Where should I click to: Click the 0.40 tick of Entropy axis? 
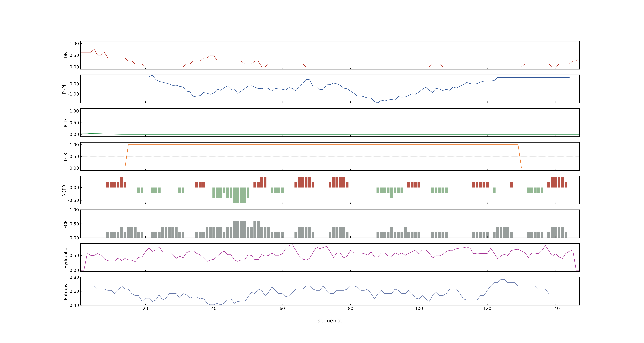click(74, 305)
